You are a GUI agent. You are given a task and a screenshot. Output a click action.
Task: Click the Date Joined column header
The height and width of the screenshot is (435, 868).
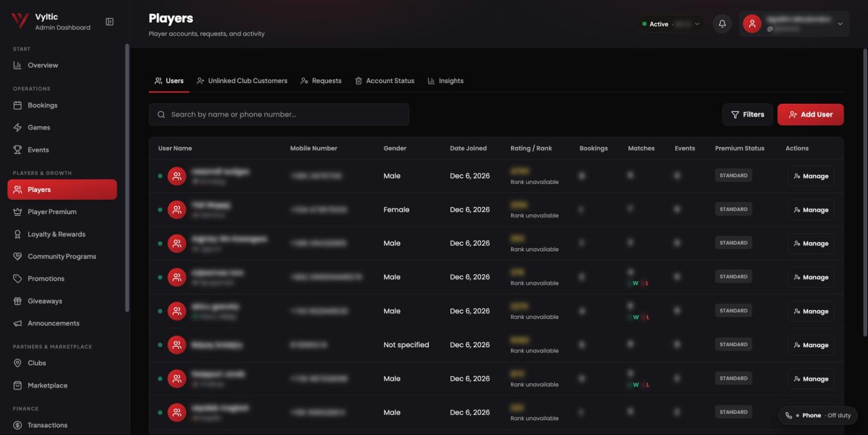tap(468, 149)
